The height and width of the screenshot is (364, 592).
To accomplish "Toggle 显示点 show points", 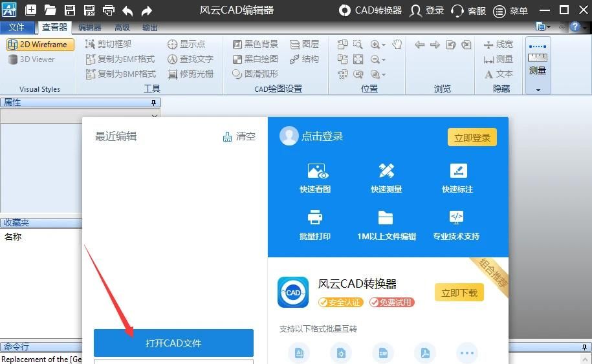I will tap(186, 44).
